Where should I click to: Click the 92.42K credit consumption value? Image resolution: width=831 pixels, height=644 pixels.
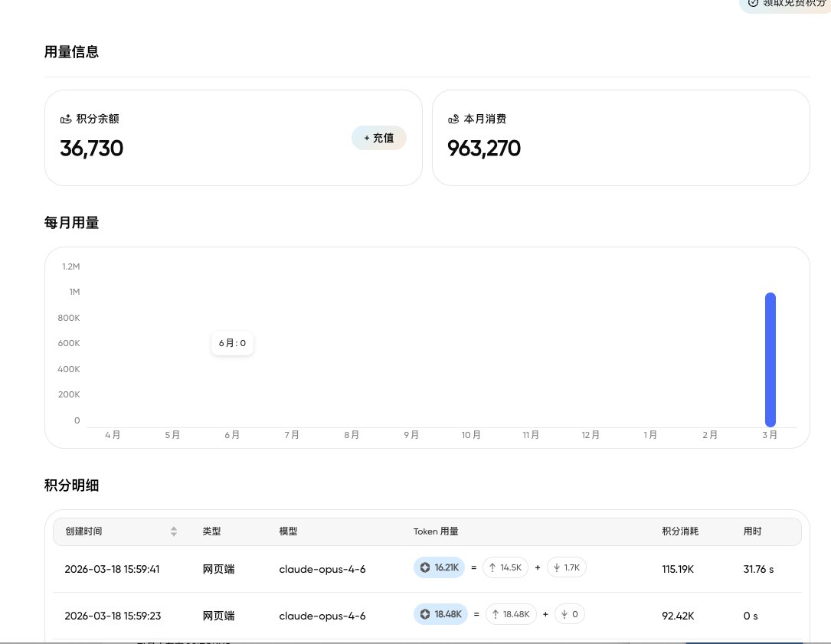pos(678,616)
